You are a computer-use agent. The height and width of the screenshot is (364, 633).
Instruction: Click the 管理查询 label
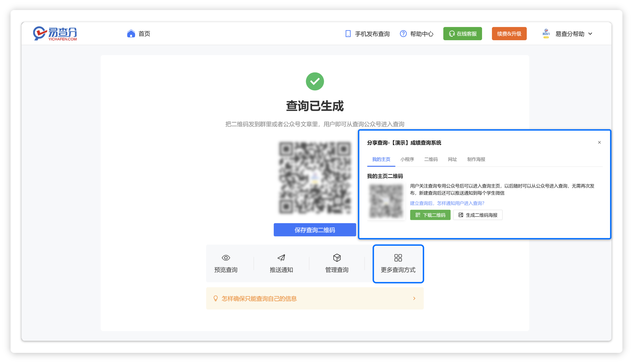[337, 270]
